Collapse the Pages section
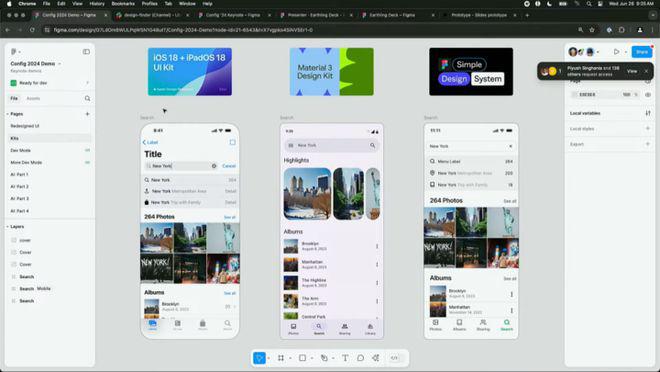This screenshot has width=660, height=372. (x=8, y=114)
